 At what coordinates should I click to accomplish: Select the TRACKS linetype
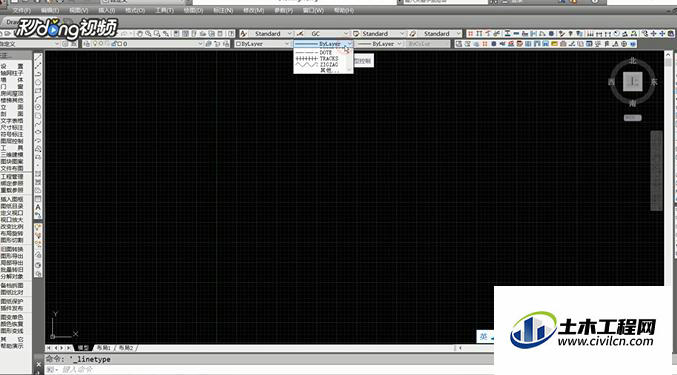(x=320, y=58)
